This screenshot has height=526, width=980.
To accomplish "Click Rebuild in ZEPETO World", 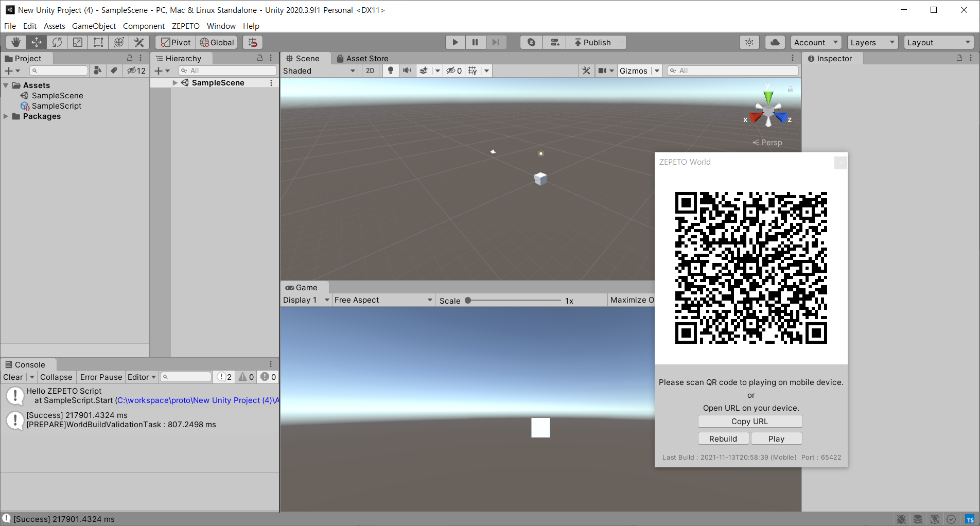I will tap(723, 439).
